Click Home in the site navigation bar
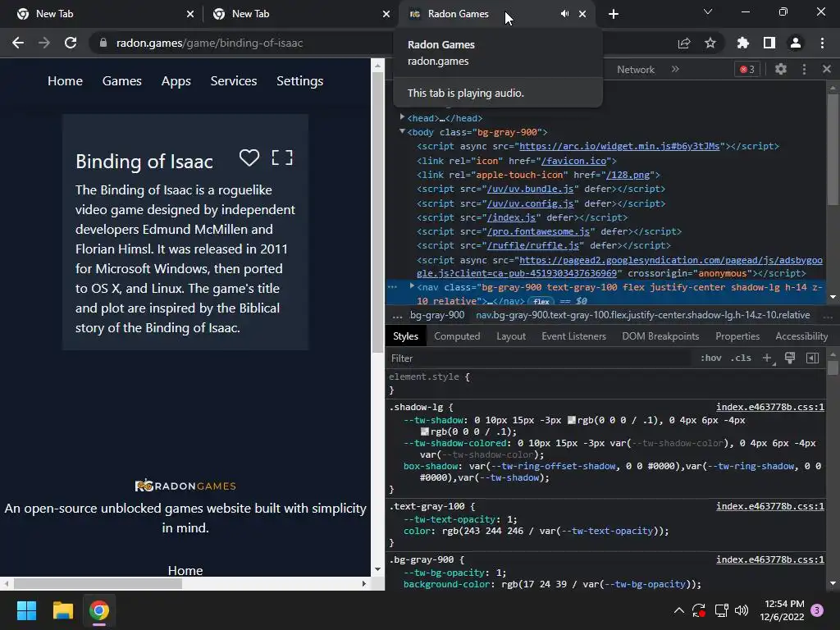Screen dimensions: 840x630 pyautogui.click(x=66, y=81)
